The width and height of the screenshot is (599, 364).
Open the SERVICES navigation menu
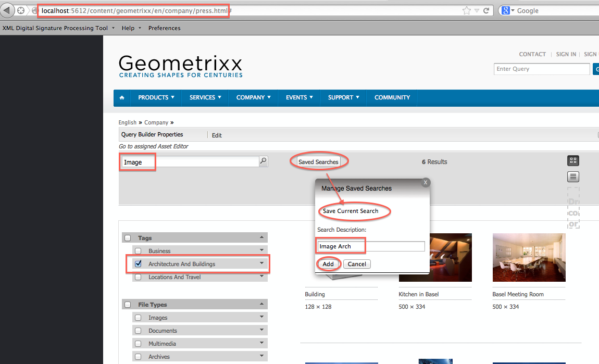(205, 98)
